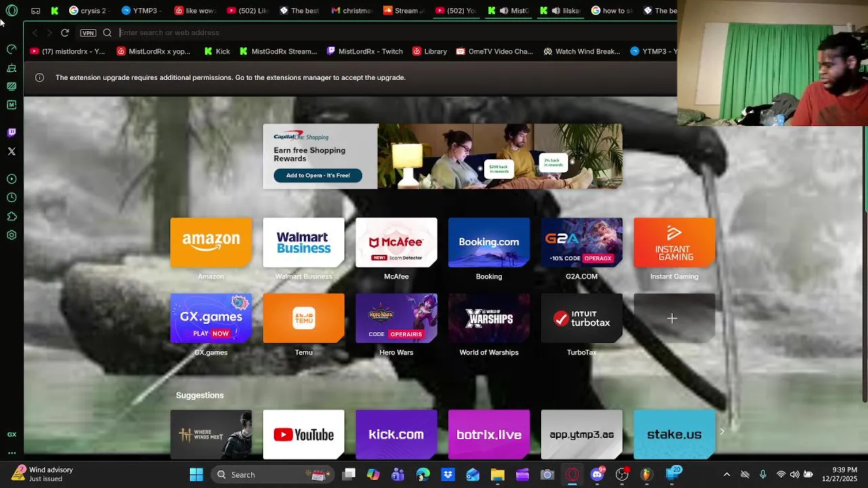Image resolution: width=868 pixels, height=488 pixels.
Task: Open the stake.us suggestion tile
Action: [x=674, y=434]
